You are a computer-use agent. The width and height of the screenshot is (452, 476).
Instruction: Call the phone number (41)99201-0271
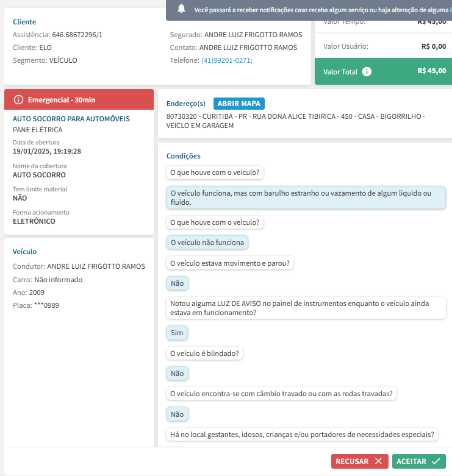coord(226,60)
